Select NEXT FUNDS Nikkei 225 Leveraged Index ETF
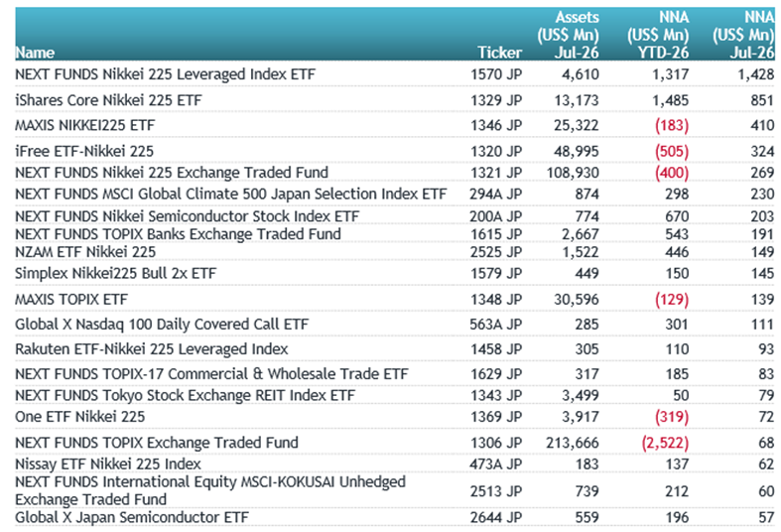Screen dimensions: 781x532 point(165,74)
